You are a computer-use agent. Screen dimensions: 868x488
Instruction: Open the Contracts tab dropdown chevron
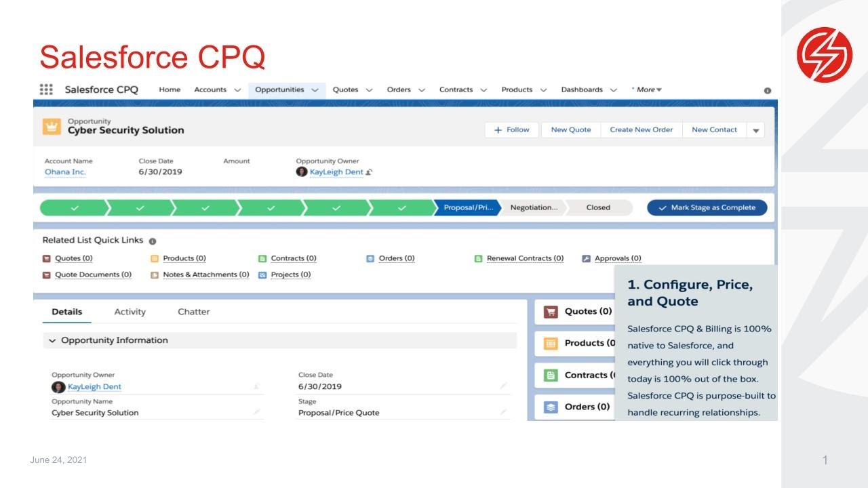click(484, 90)
